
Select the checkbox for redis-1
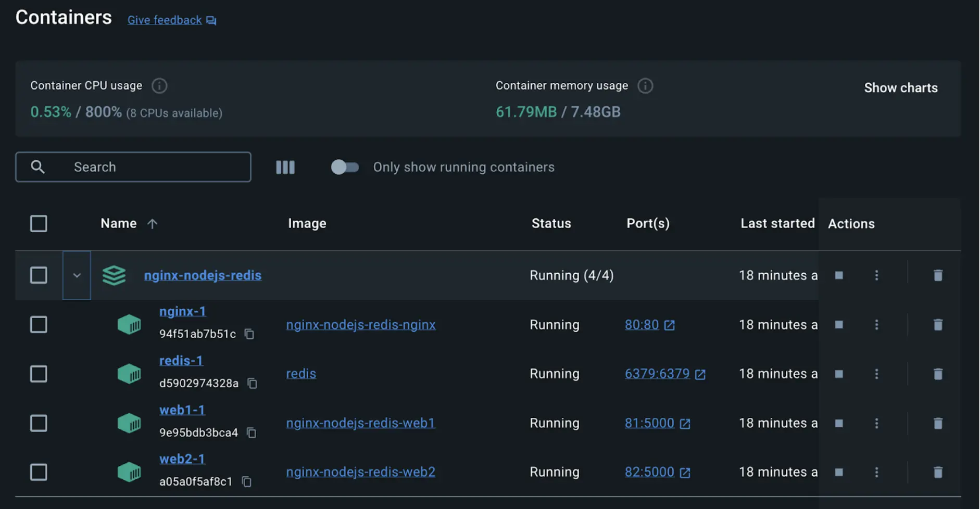39,374
